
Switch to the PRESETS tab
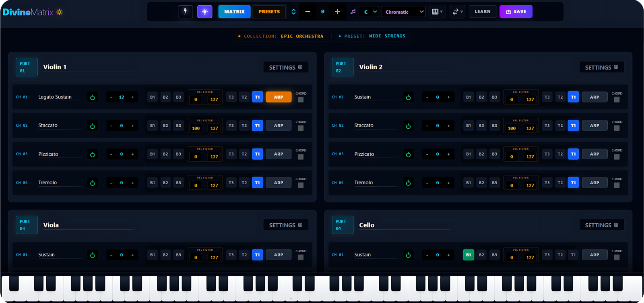pyautogui.click(x=269, y=12)
